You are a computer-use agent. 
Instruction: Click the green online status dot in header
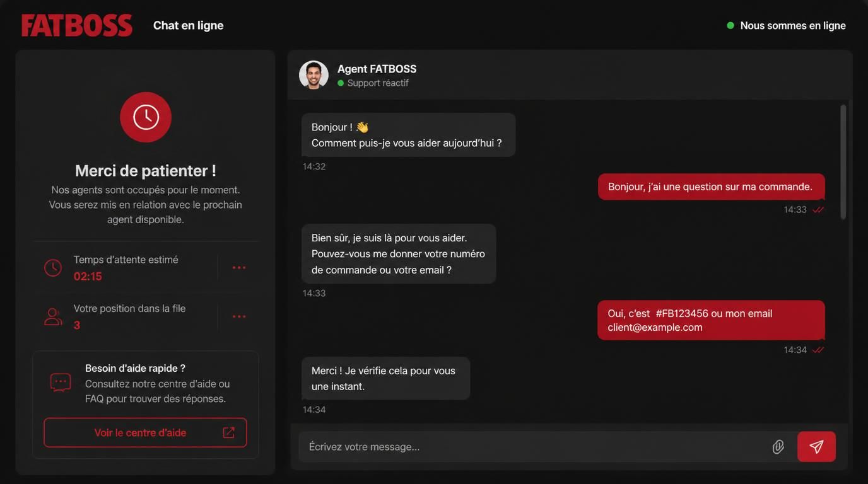coord(730,26)
